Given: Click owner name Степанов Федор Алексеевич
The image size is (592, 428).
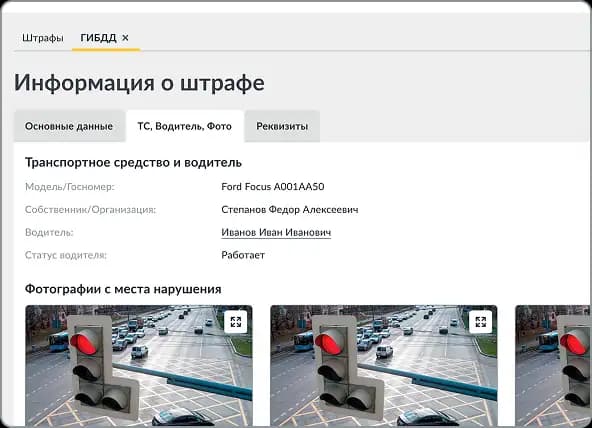Looking at the screenshot, I should (x=290, y=209).
